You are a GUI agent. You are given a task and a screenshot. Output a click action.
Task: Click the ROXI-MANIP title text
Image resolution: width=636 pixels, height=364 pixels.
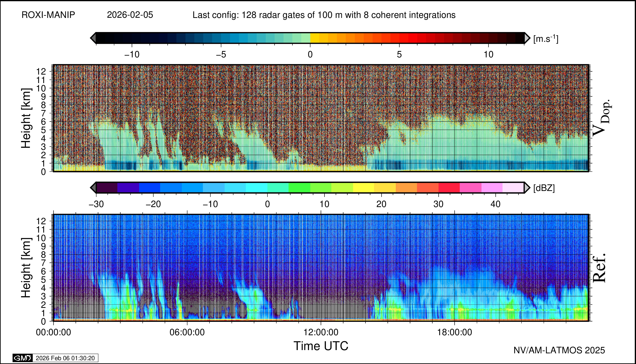click(x=48, y=15)
